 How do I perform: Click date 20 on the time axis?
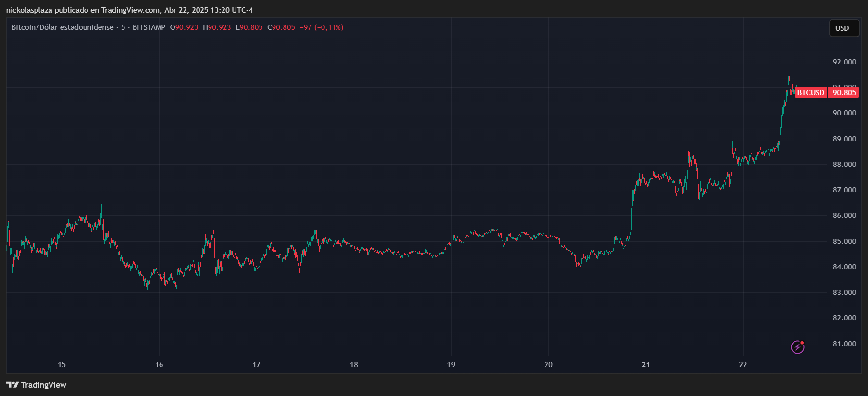point(548,364)
